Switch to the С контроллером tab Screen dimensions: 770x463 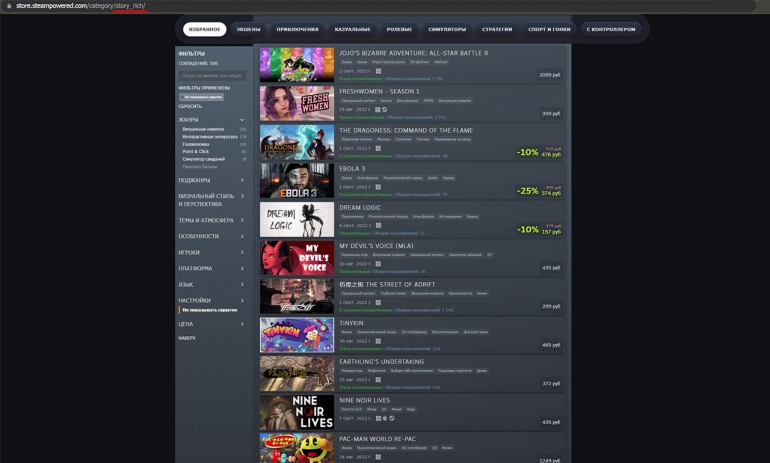(x=611, y=29)
